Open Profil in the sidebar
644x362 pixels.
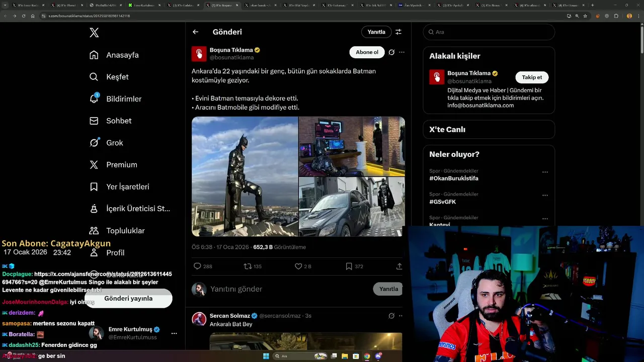click(x=107, y=252)
